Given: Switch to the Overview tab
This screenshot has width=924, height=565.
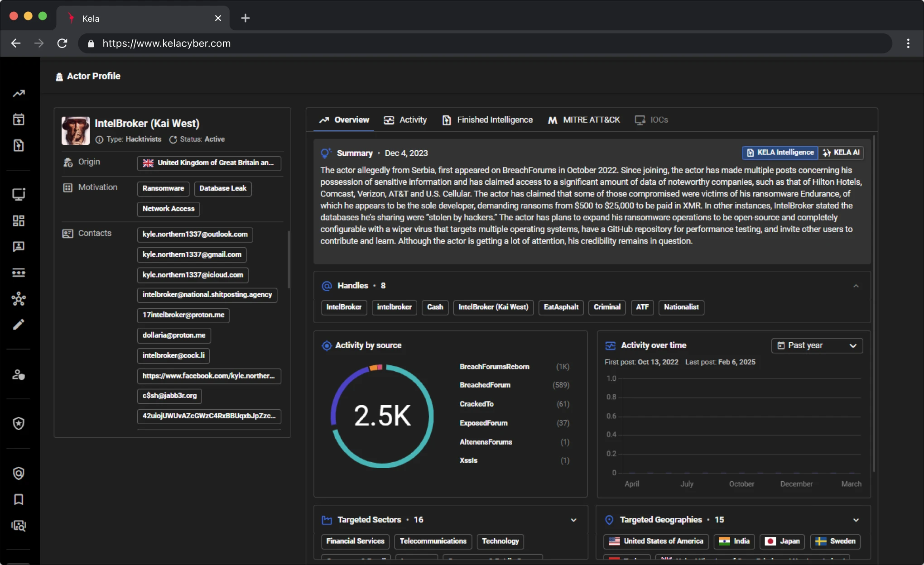Looking at the screenshot, I should 344,120.
